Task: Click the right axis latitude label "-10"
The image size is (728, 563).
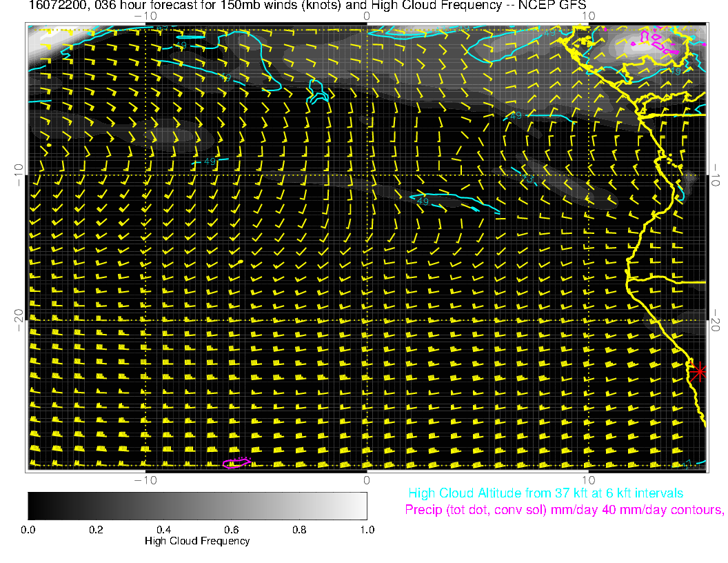Action: coord(715,175)
